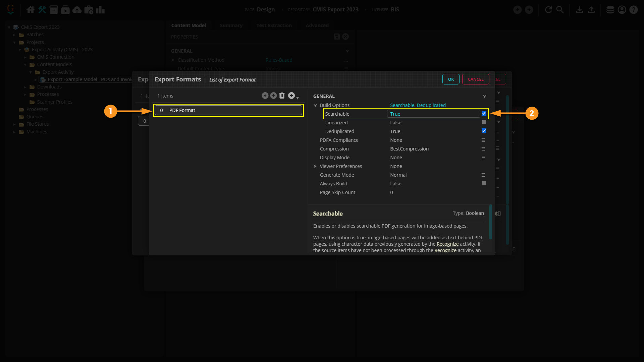Toggle the Deduplicated checkbox

pyautogui.click(x=484, y=131)
